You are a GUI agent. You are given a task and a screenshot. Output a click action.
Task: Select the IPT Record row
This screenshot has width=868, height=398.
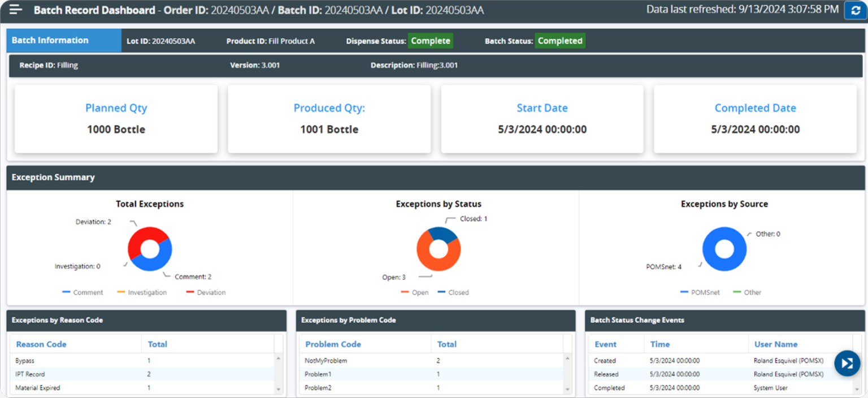coord(30,374)
